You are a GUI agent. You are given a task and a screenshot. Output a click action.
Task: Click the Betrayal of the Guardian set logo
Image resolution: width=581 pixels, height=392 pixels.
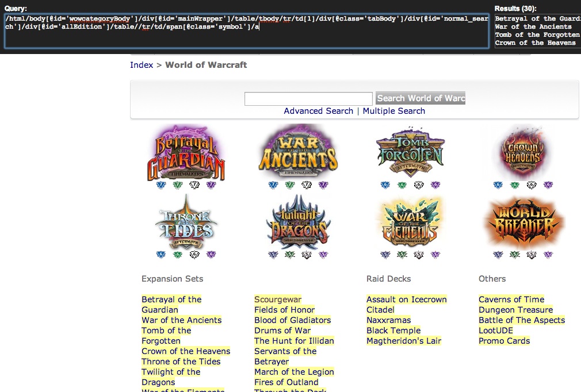click(186, 152)
